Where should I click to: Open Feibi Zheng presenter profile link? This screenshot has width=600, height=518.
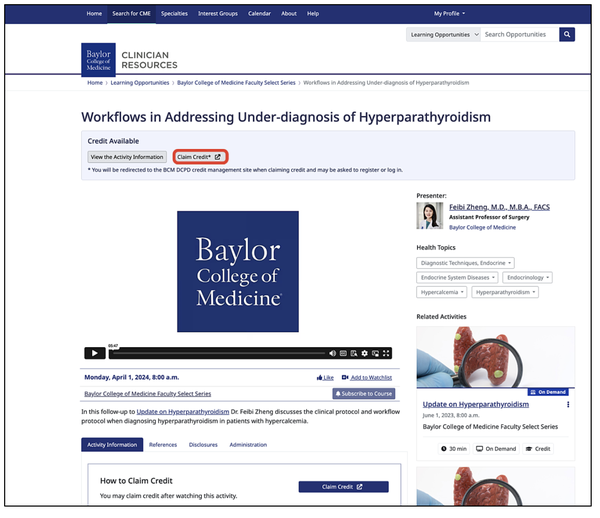coord(499,207)
